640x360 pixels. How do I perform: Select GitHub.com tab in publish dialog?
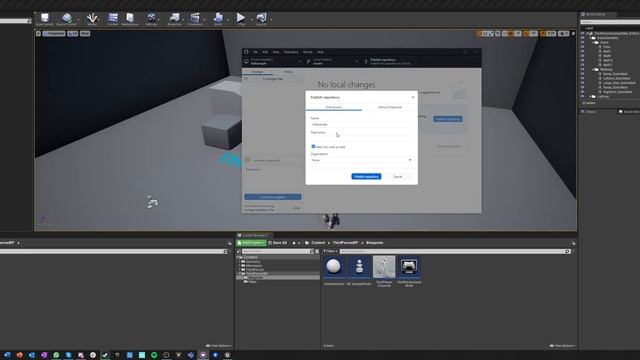pyautogui.click(x=333, y=107)
